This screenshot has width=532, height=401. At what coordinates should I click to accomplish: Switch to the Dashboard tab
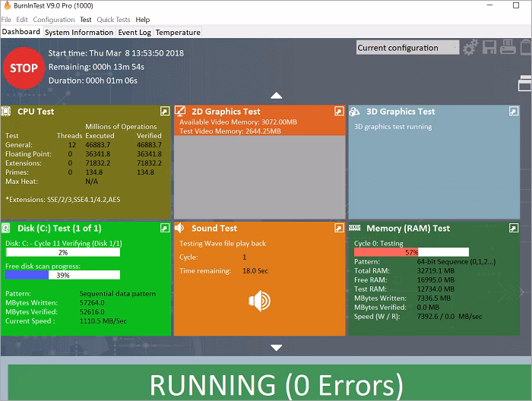(21, 32)
